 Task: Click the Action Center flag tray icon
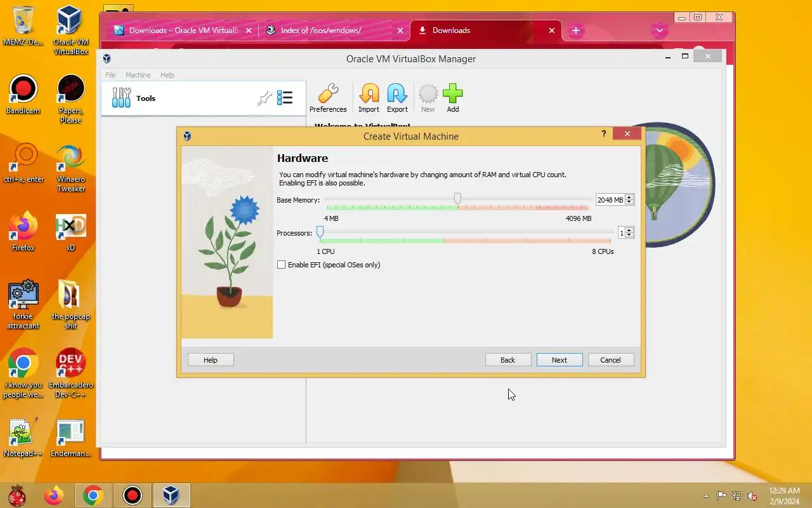coord(722,496)
